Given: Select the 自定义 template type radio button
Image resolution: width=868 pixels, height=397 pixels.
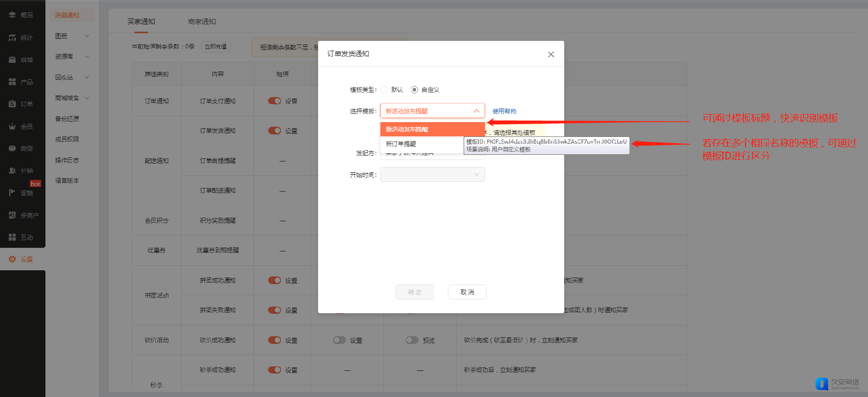Looking at the screenshot, I should coord(415,90).
